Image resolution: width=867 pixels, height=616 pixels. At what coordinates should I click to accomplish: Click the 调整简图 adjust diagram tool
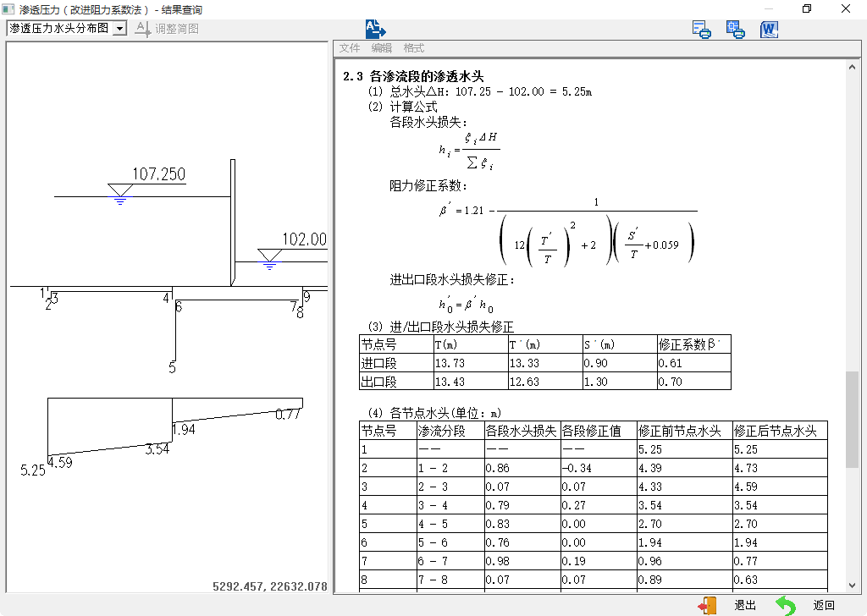pyautogui.click(x=167, y=29)
